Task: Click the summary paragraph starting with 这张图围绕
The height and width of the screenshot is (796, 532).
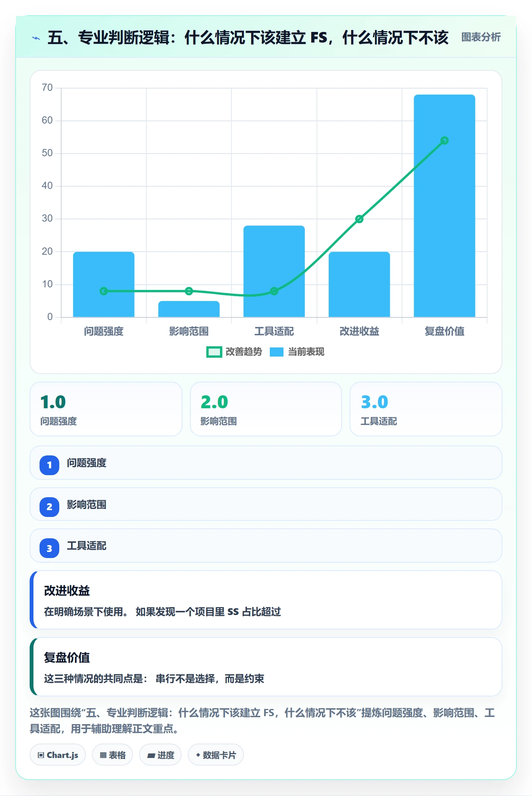Action: 262,721
